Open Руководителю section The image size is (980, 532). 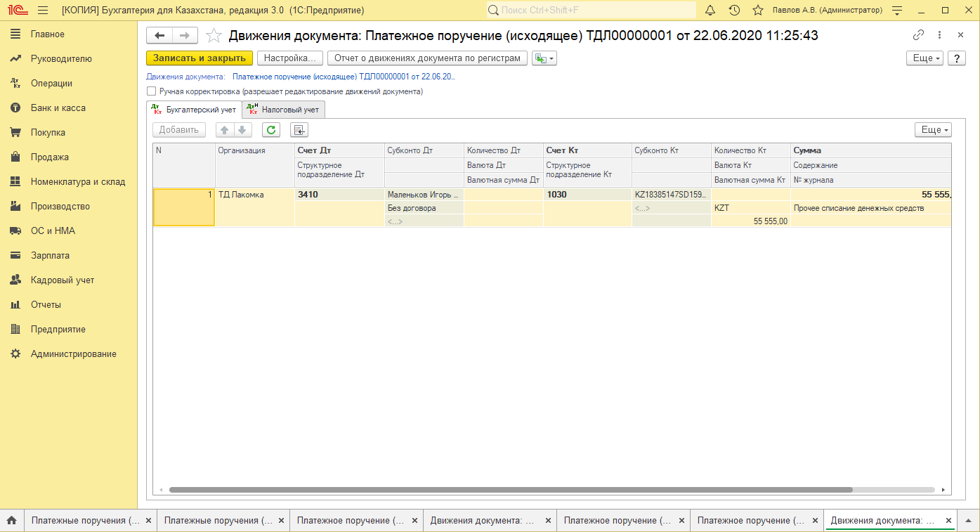coord(61,59)
